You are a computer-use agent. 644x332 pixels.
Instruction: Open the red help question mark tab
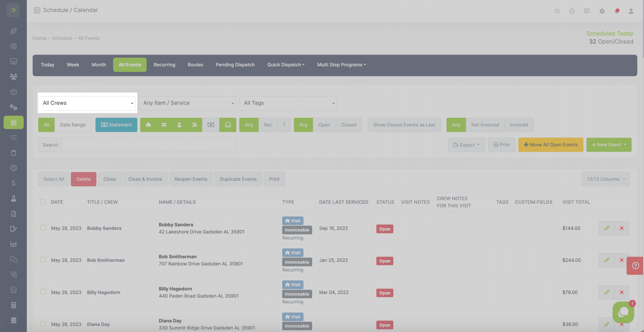tap(635, 266)
